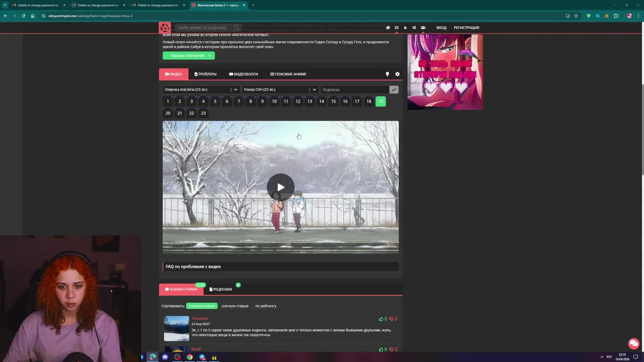Viewport: 644px width, 362px height.
Task: Expand the Плеер CVH player dropdown
Action: click(279, 89)
